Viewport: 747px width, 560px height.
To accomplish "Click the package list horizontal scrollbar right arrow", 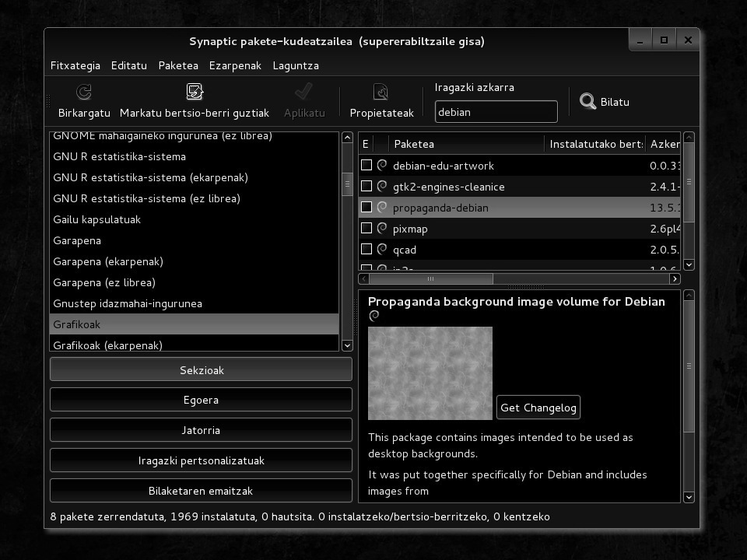I will 675,278.
